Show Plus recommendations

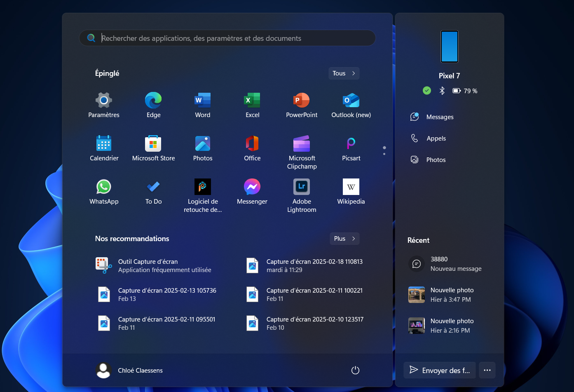[344, 238]
